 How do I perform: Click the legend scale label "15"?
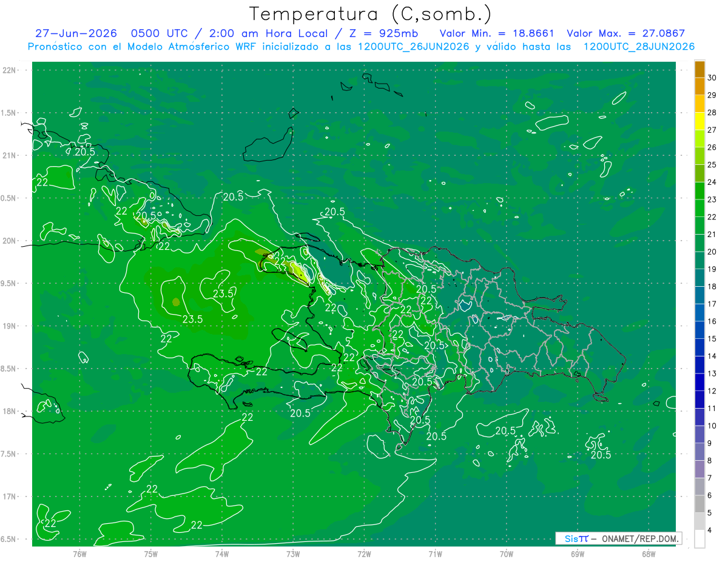click(713, 339)
